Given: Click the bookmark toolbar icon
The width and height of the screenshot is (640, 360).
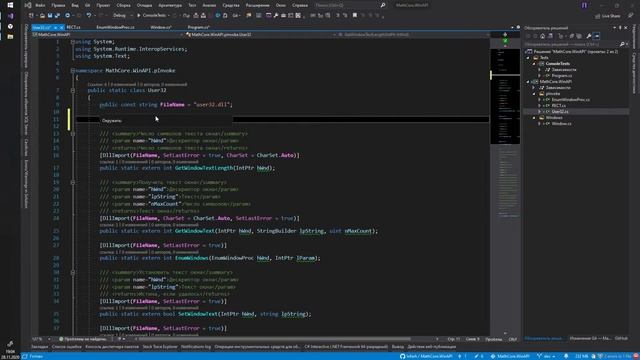Looking at the screenshot, I should click(355, 16).
